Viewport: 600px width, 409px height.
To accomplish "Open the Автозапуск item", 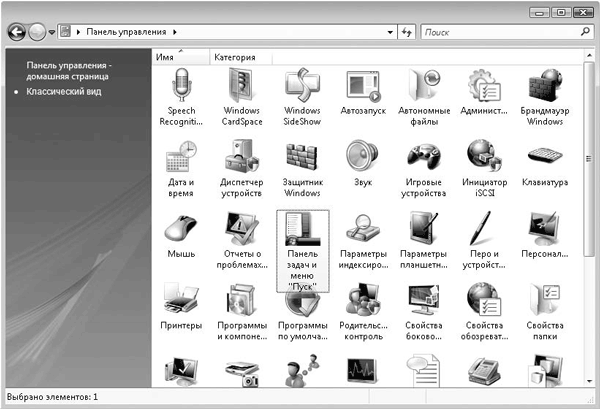I will (x=361, y=88).
